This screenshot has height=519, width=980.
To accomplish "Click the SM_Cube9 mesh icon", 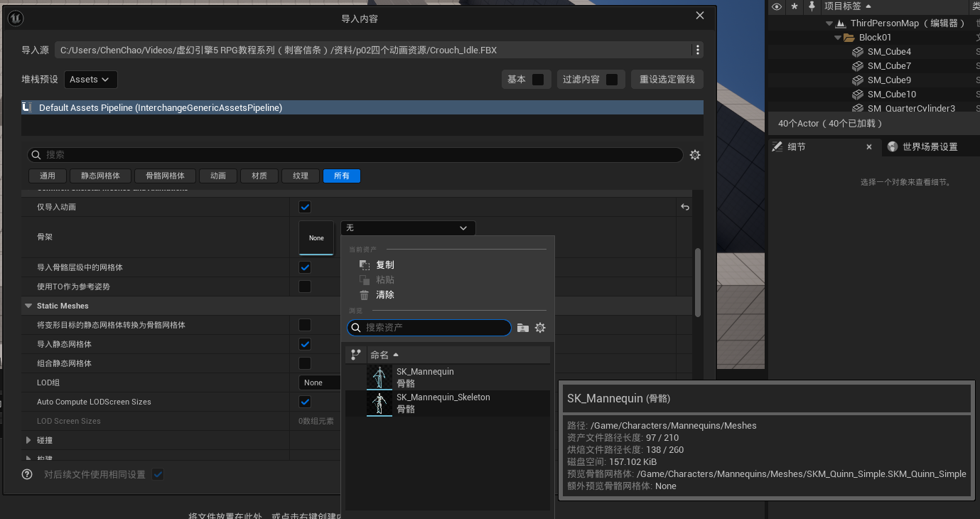I will pos(858,80).
